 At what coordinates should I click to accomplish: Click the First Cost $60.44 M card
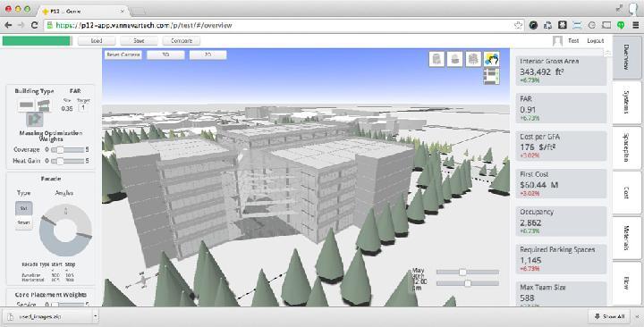[561, 184]
